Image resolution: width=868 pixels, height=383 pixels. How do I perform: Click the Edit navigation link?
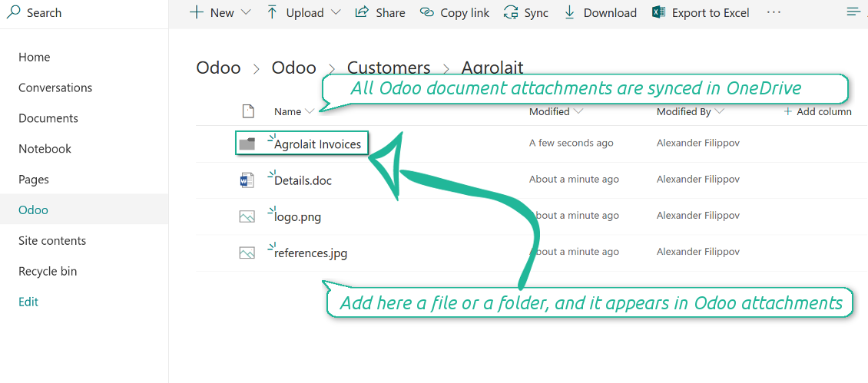[28, 302]
